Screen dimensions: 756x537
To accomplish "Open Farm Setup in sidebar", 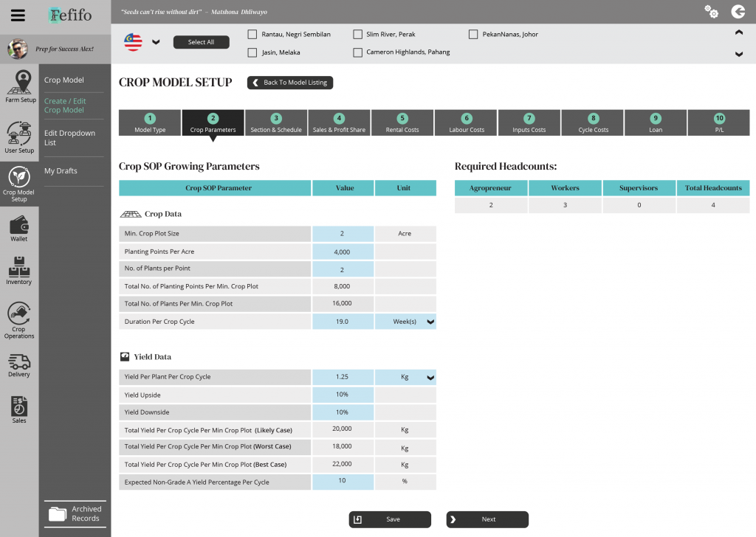I will (20, 86).
